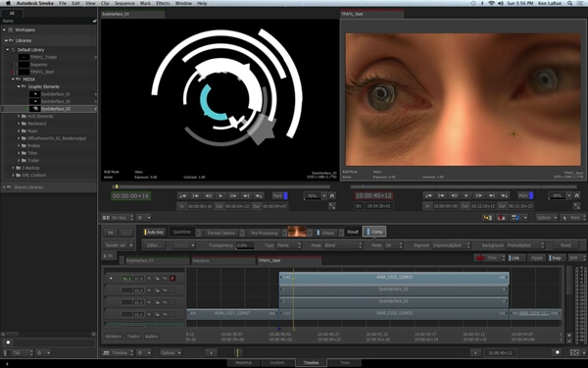Open the Render Sel dropdown
Screen dimensions: 588x368
[x=119, y=245]
